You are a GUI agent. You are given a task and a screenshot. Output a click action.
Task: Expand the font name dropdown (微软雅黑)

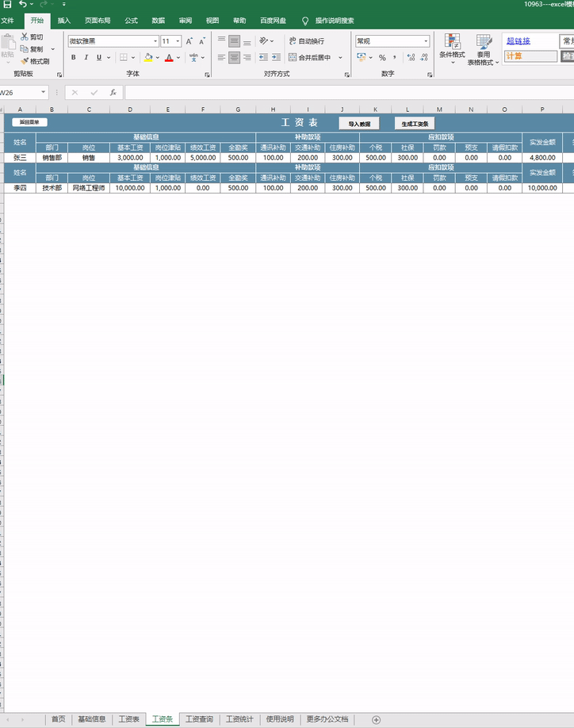coord(155,41)
